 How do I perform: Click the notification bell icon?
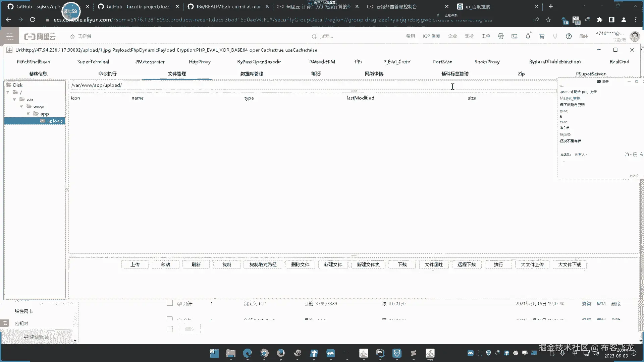click(x=528, y=36)
